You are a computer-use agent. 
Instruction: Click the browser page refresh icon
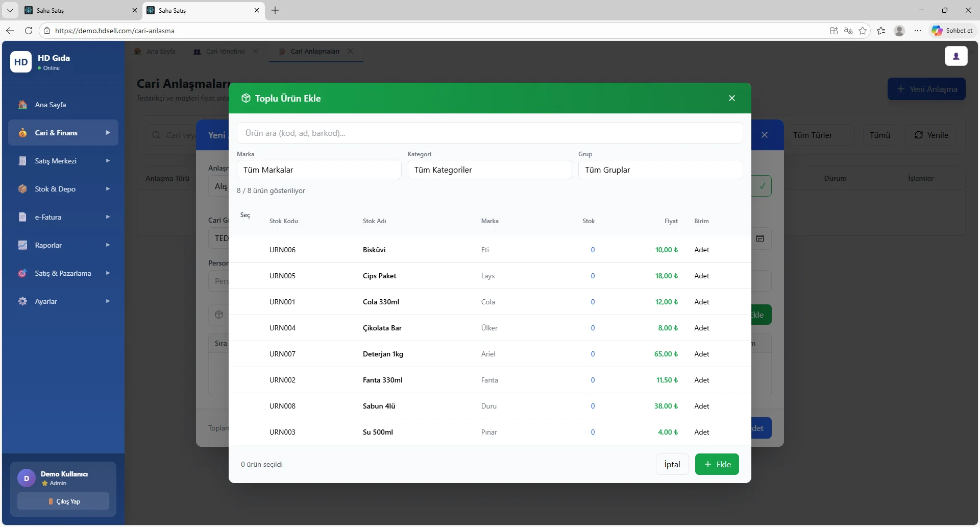pyautogui.click(x=29, y=31)
